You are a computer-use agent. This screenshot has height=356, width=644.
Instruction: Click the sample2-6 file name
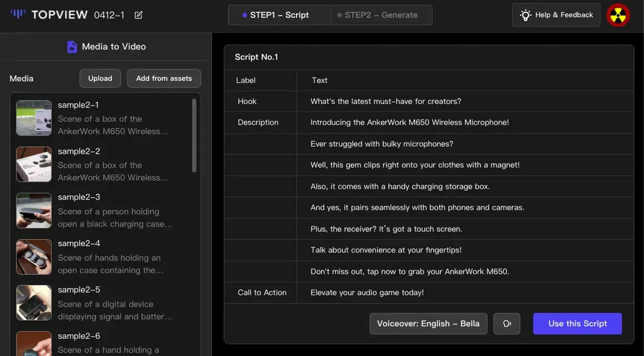79,337
